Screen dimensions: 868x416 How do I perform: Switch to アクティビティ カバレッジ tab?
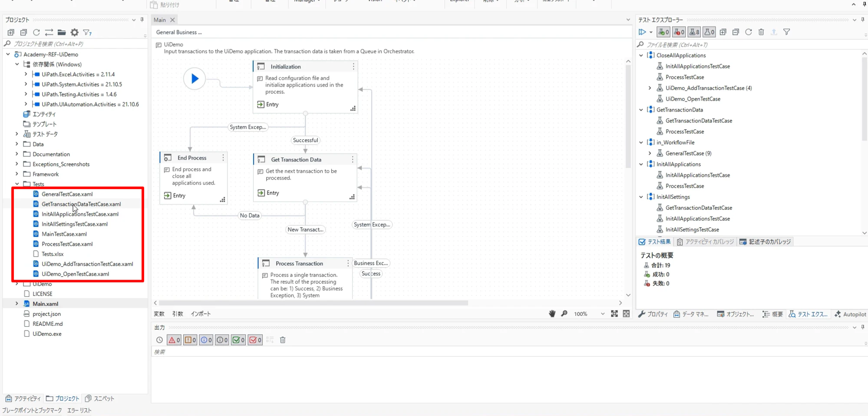pyautogui.click(x=705, y=242)
